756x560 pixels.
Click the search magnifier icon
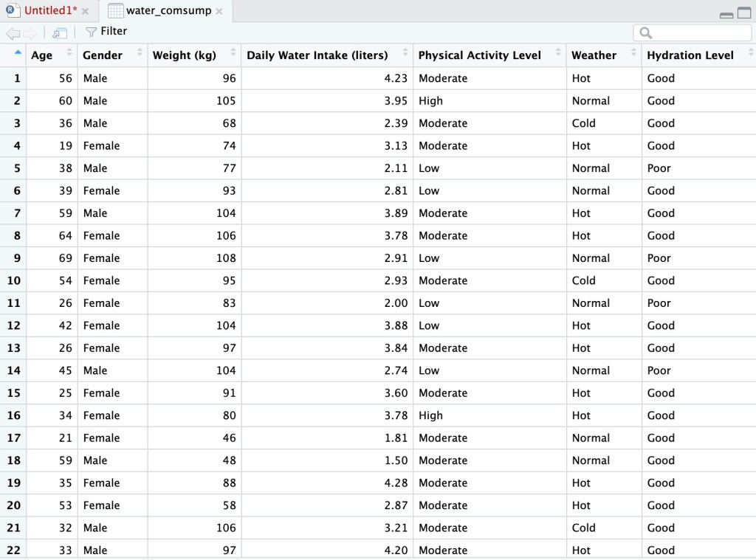(646, 32)
